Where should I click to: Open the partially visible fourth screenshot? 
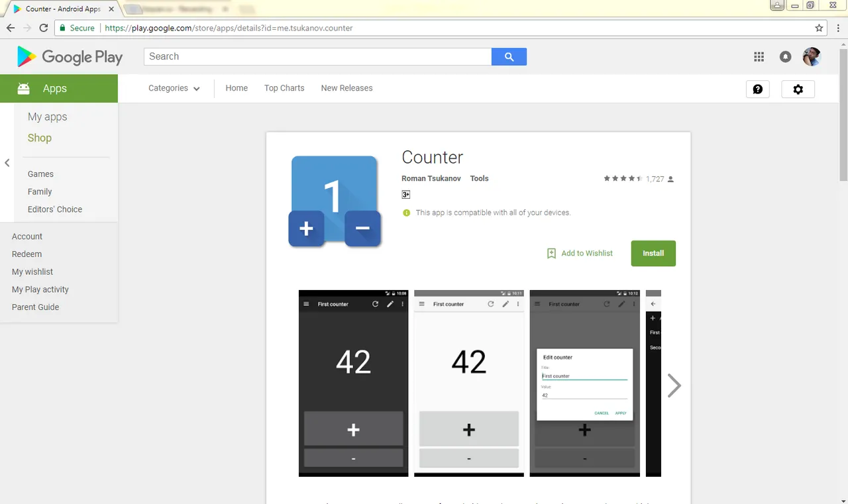(x=653, y=383)
